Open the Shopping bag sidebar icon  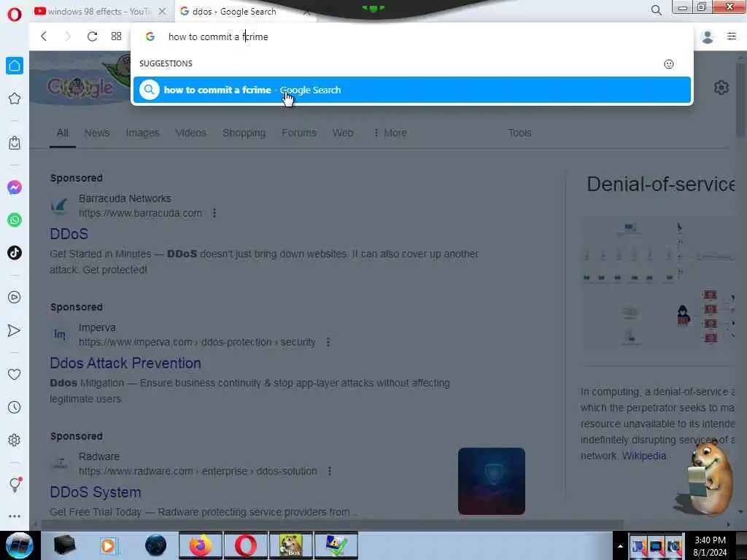tap(15, 143)
